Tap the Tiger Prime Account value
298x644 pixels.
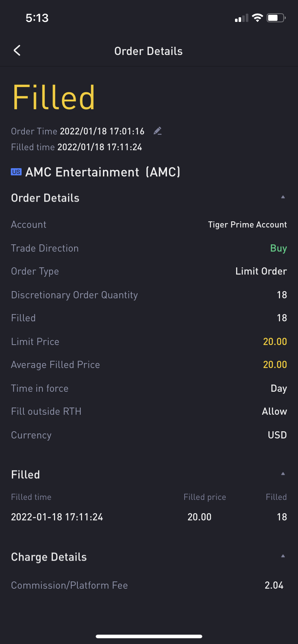tap(247, 225)
